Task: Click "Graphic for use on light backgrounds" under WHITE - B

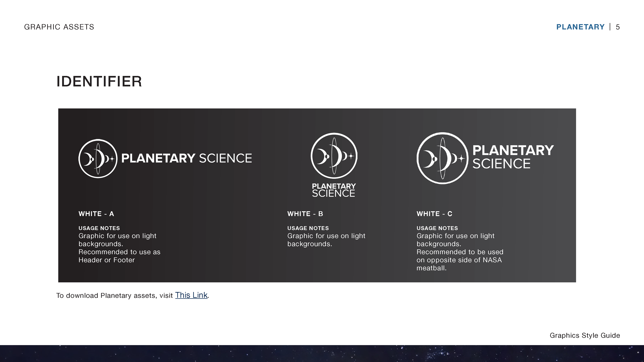Action: coord(326,240)
